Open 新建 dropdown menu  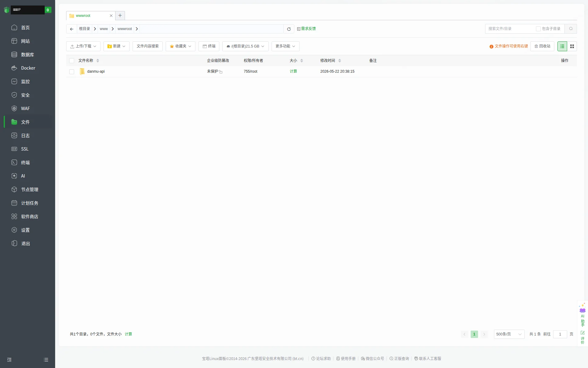point(116,46)
